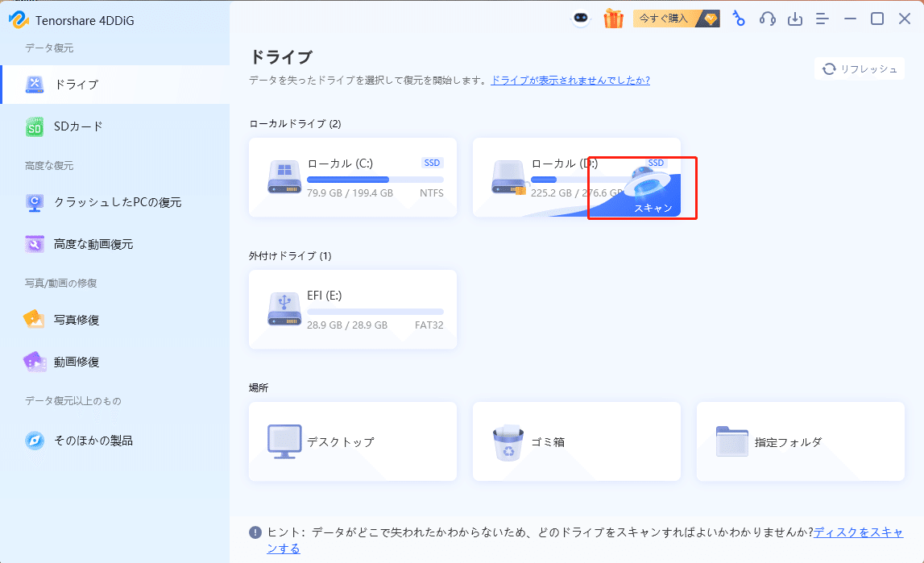The height and width of the screenshot is (563, 924).
Task: Select the ゴミ箱 recycle bin card
Action: (576, 441)
